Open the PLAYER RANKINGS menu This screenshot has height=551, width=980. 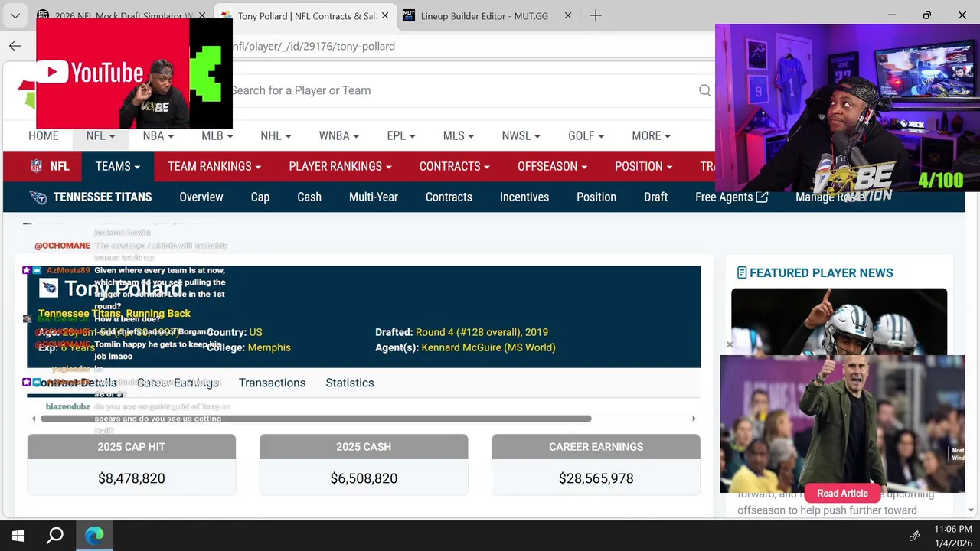[x=340, y=166]
